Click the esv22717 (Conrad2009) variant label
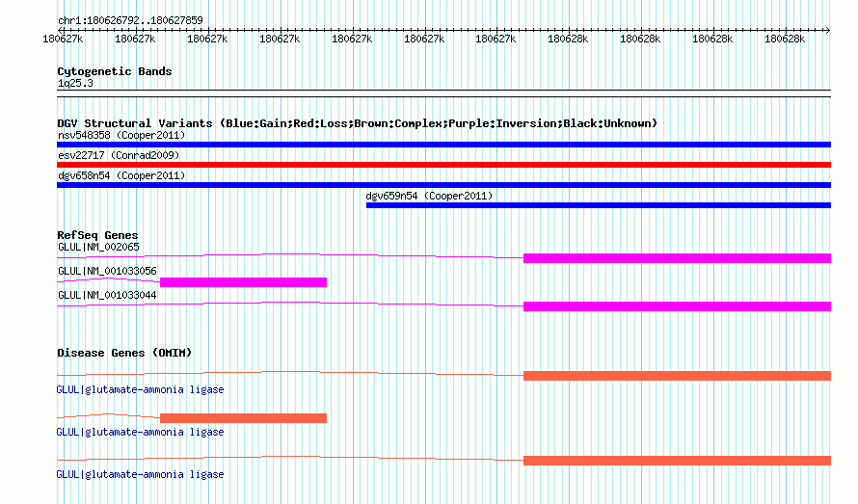858x504 pixels. [x=119, y=155]
